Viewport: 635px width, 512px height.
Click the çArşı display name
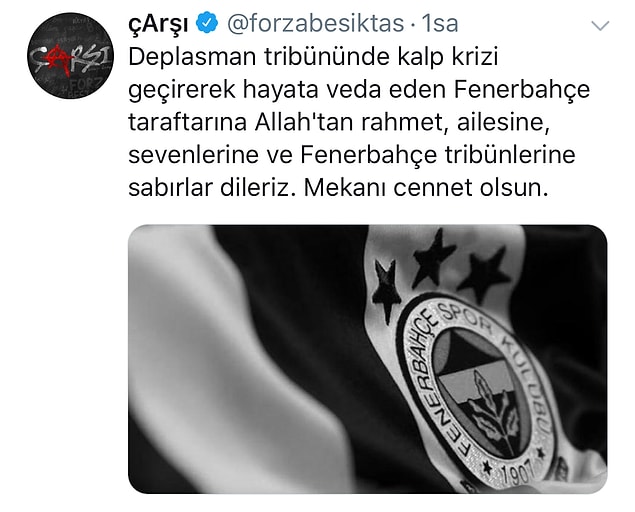(x=158, y=24)
